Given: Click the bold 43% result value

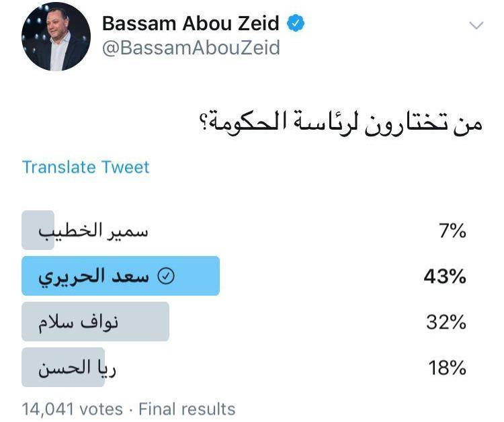Looking at the screenshot, I should 445,277.
